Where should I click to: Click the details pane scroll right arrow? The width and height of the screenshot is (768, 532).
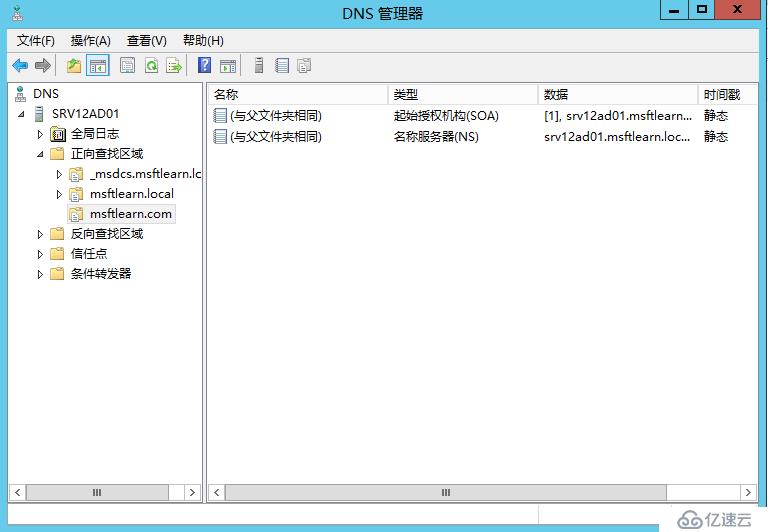pyautogui.click(x=748, y=492)
